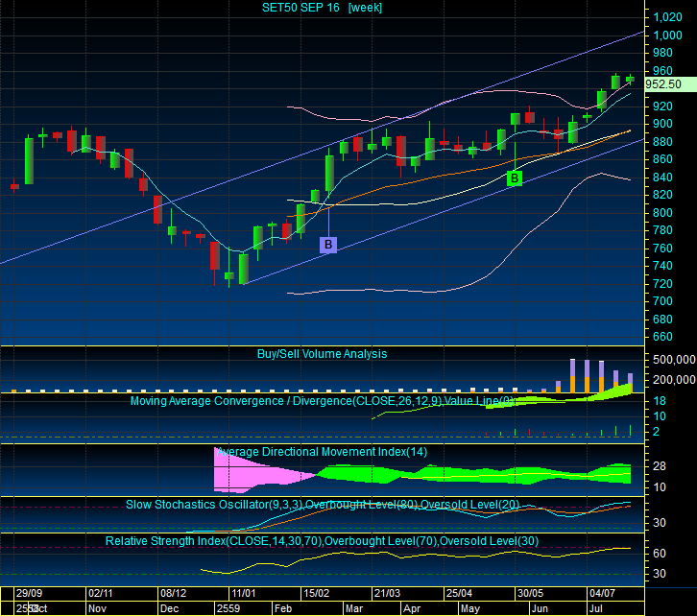Select the Moving Average Convergence / Divergence title

coord(322,401)
